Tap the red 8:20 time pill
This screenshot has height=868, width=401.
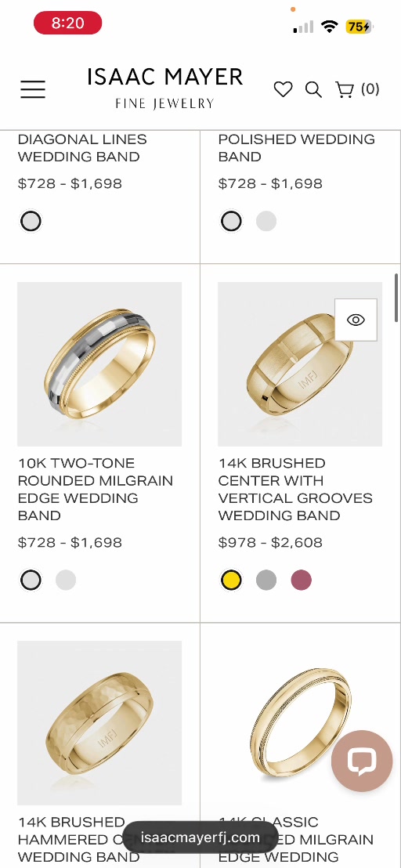tap(67, 24)
